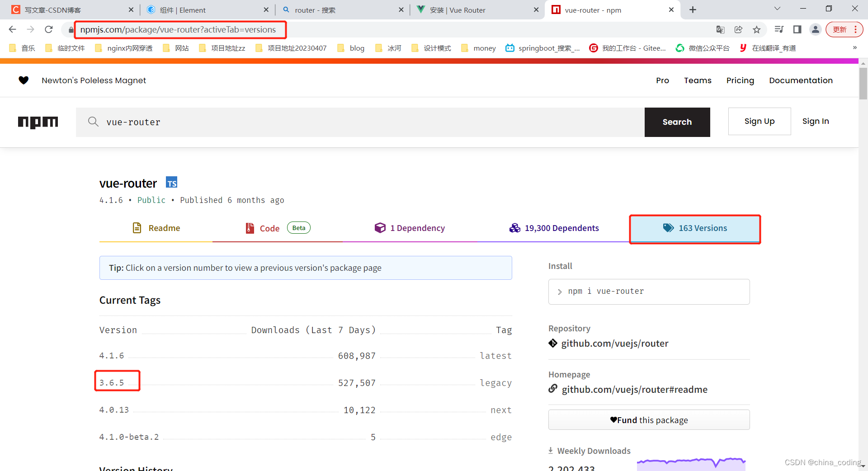The height and width of the screenshot is (471, 868).
Task: Bookmark page with star icon
Action: point(756,30)
